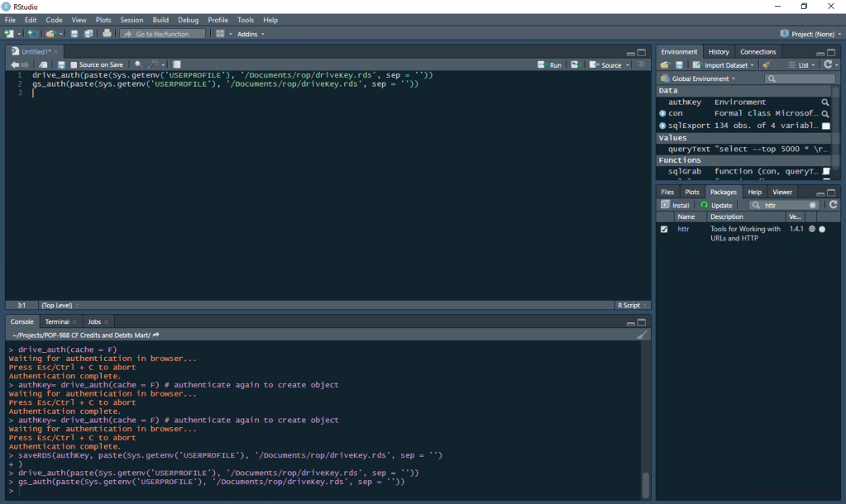Click the clear console broom icon
This screenshot has width=846, height=504.
click(642, 335)
